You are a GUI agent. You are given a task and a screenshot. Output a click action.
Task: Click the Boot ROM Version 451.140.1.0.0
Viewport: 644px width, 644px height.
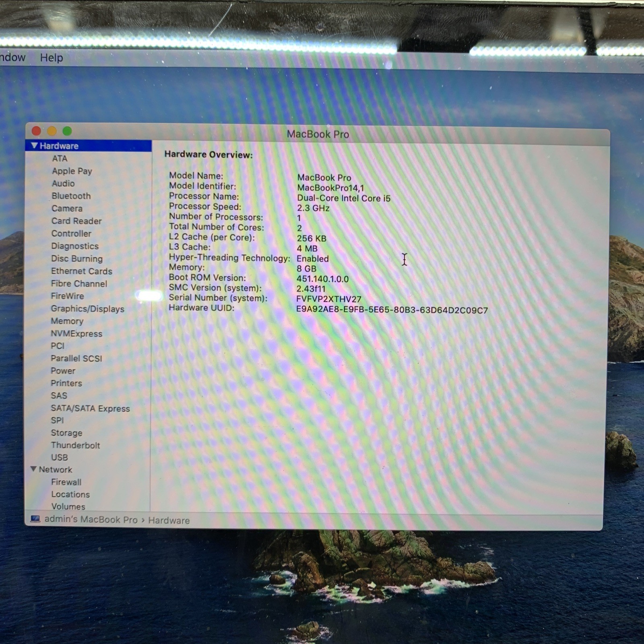click(323, 279)
